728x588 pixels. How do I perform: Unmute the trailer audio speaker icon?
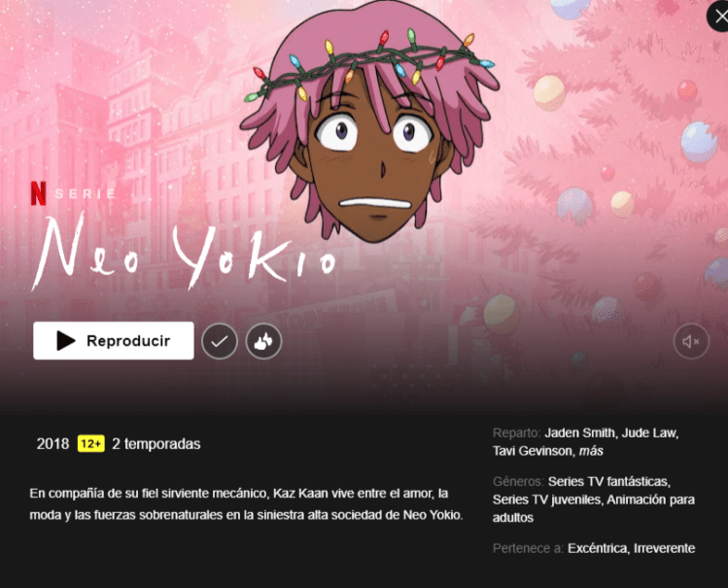pyautogui.click(x=691, y=341)
